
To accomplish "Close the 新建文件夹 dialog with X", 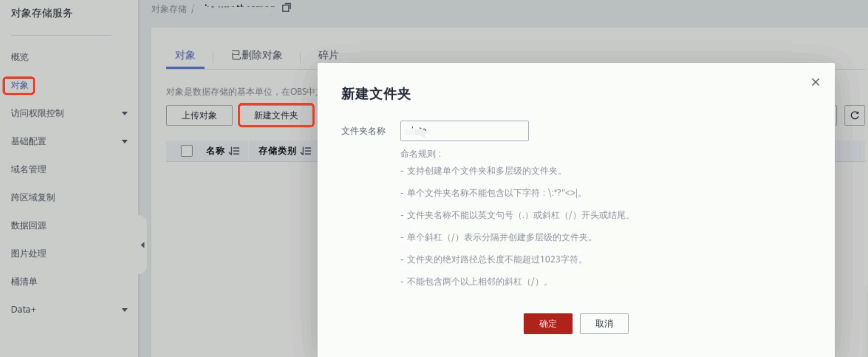I will tap(815, 82).
